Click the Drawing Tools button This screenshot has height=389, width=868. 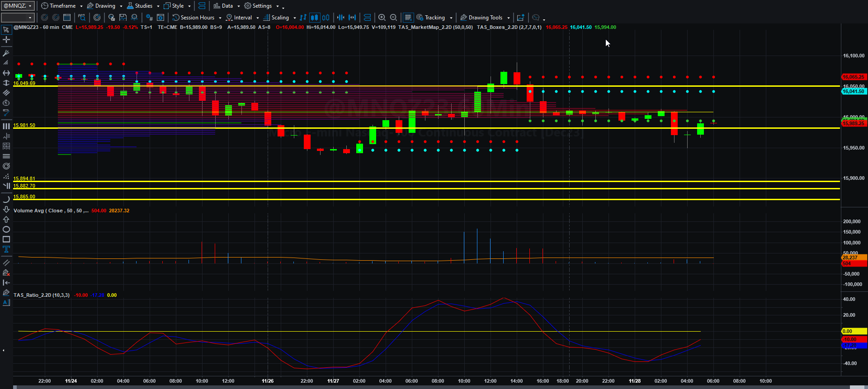click(x=485, y=18)
